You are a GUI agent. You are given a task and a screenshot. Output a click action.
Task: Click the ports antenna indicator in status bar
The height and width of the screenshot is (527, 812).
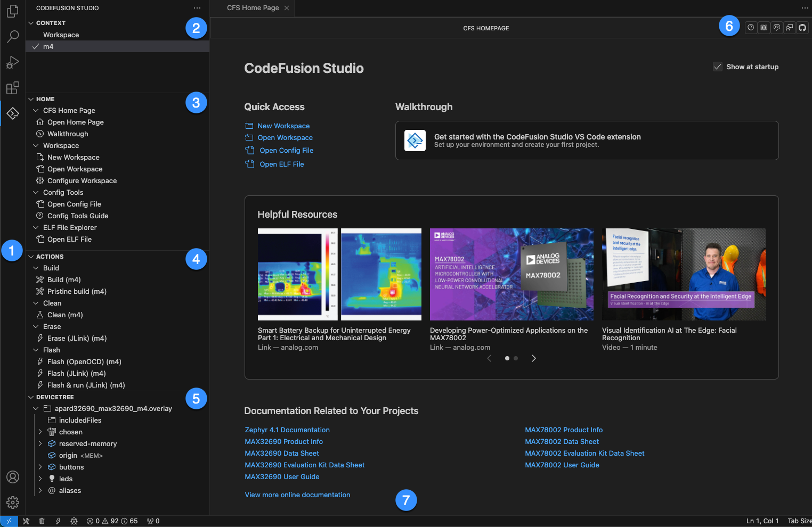[x=153, y=521]
